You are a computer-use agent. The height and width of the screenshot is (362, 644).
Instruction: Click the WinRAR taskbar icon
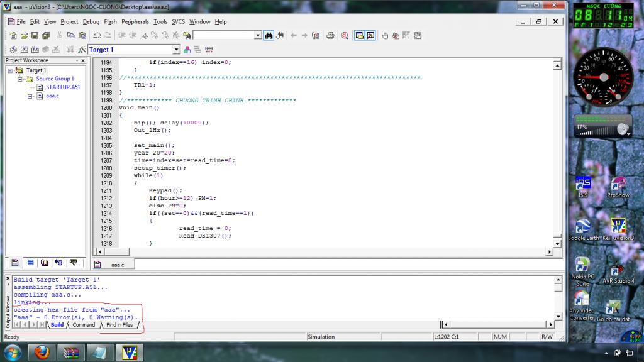[70, 353]
